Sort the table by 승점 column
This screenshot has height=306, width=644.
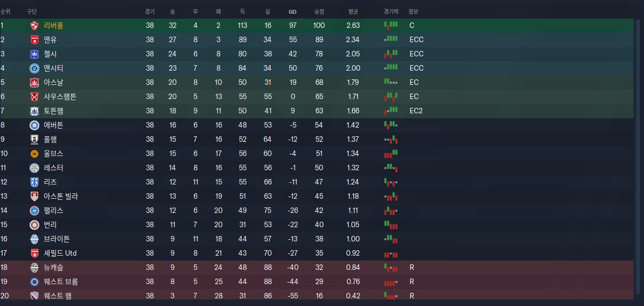coord(319,11)
